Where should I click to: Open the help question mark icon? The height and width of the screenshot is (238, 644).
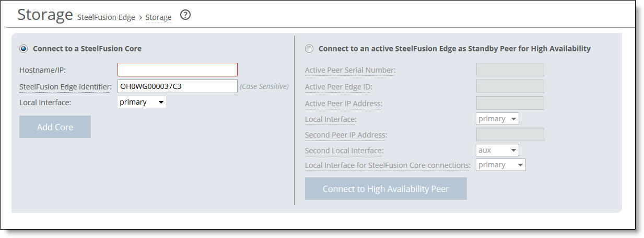[x=185, y=15]
